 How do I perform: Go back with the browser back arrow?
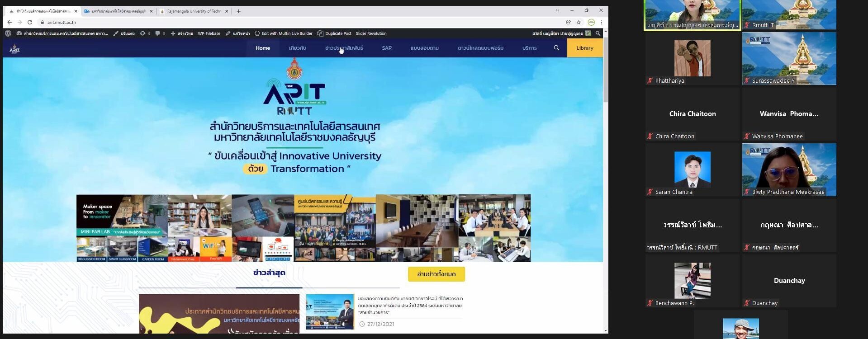tap(9, 22)
